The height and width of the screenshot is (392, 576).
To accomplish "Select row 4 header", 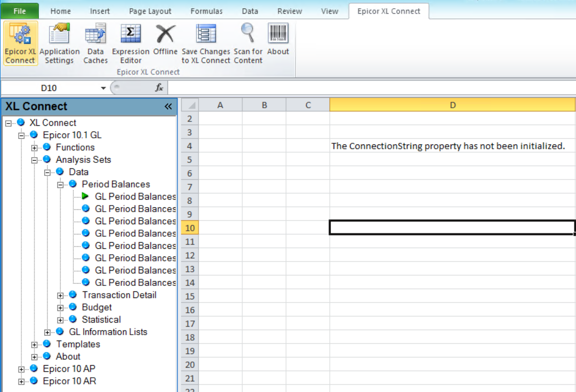I will pos(190,146).
